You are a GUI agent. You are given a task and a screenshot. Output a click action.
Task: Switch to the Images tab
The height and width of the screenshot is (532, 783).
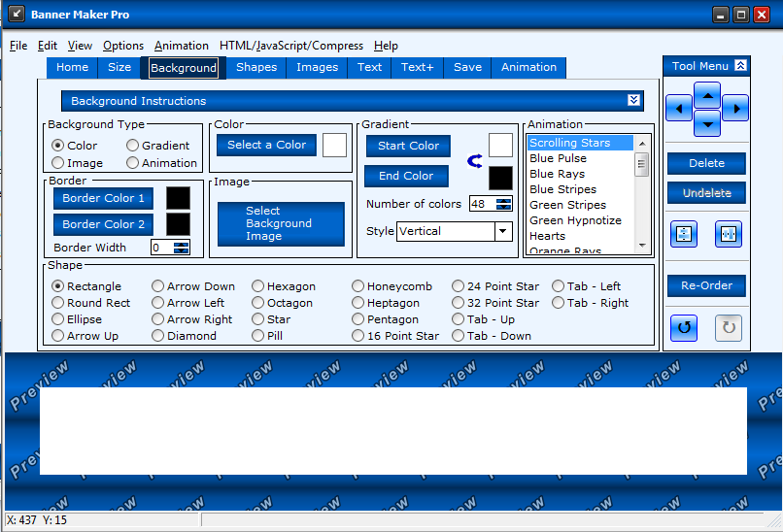[x=317, y=67]
